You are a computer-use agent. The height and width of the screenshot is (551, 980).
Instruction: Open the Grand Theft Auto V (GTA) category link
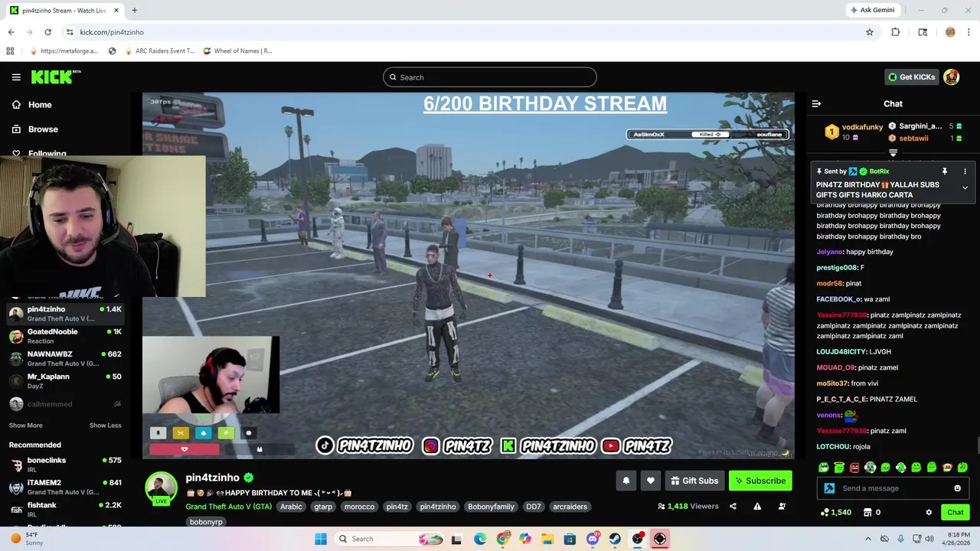coord(228,507)
